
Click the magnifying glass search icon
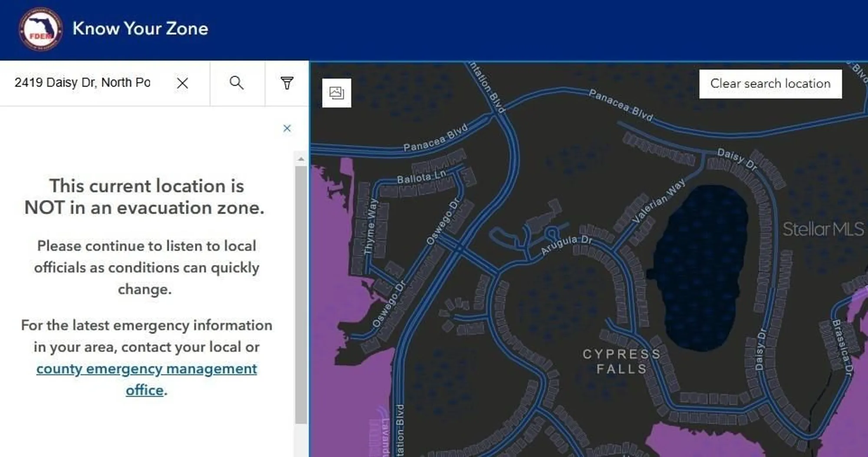[x=237, y=83]
